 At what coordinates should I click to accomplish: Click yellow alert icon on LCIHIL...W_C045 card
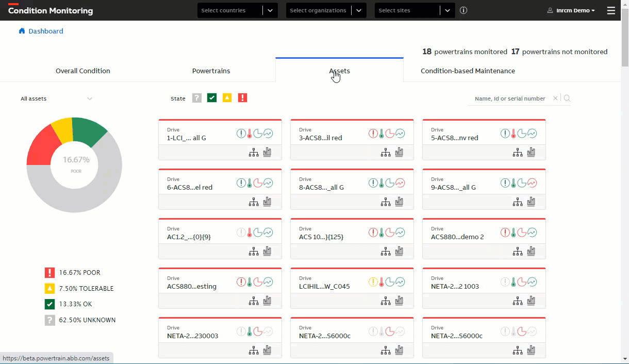373,282
